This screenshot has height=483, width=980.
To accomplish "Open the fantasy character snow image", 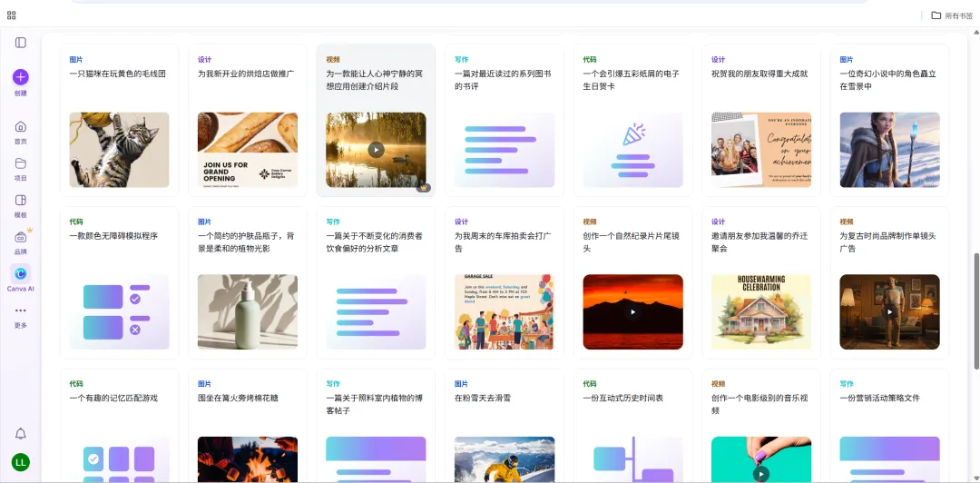I will [x=890, y=150].
